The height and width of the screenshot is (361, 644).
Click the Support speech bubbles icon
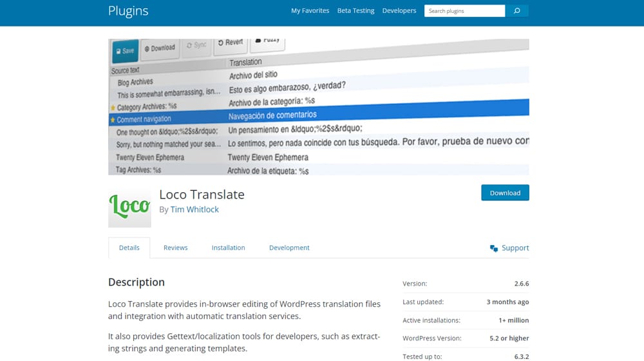coord(494,248)
